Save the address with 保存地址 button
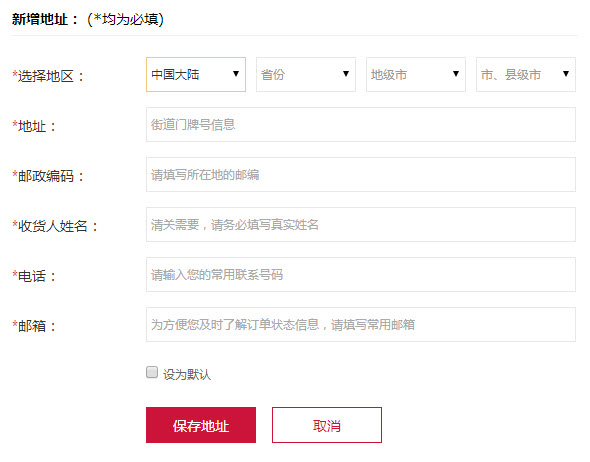The height and width of the screenshot is (462, 590). point(201,425)
